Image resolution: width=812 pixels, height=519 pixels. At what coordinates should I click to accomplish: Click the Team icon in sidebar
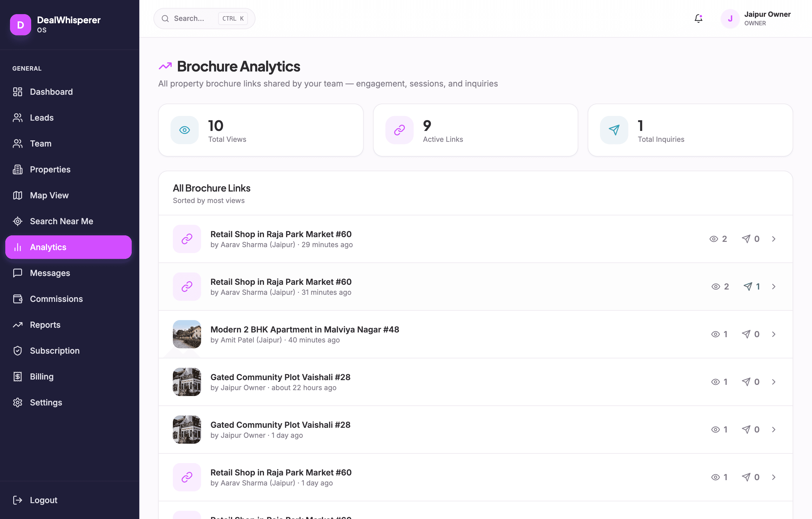coord(18,144)
